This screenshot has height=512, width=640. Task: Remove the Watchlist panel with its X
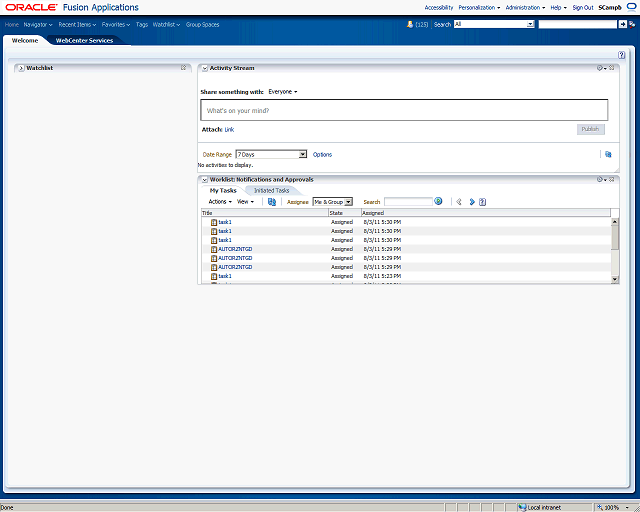[183, 68]
